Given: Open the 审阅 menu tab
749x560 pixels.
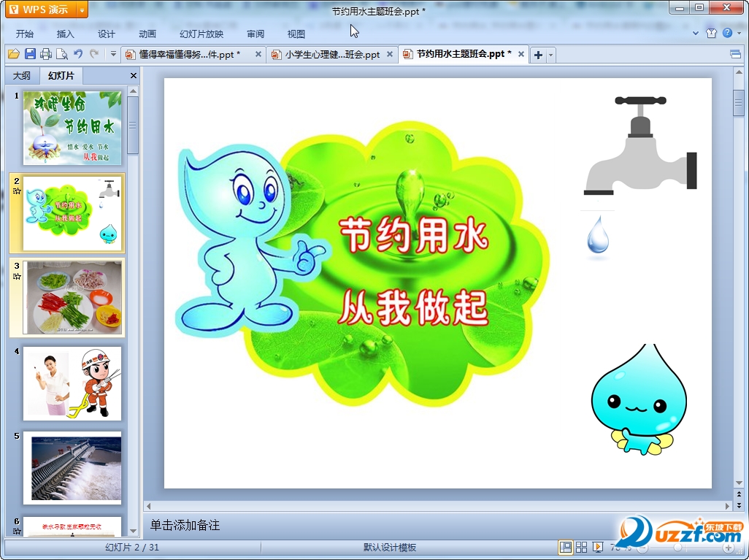Looking at the screenshot, I should 256,34.
